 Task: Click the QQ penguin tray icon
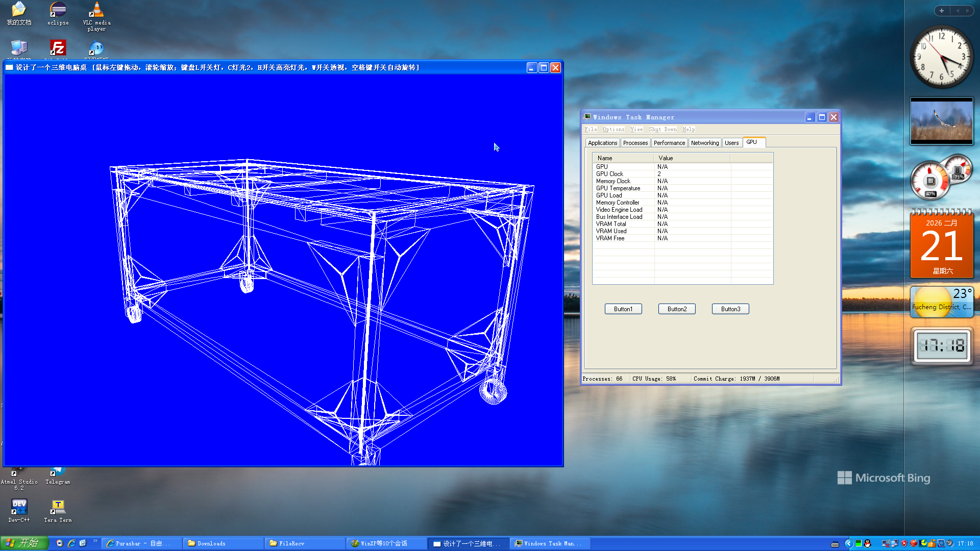click(x=867, y=543)
